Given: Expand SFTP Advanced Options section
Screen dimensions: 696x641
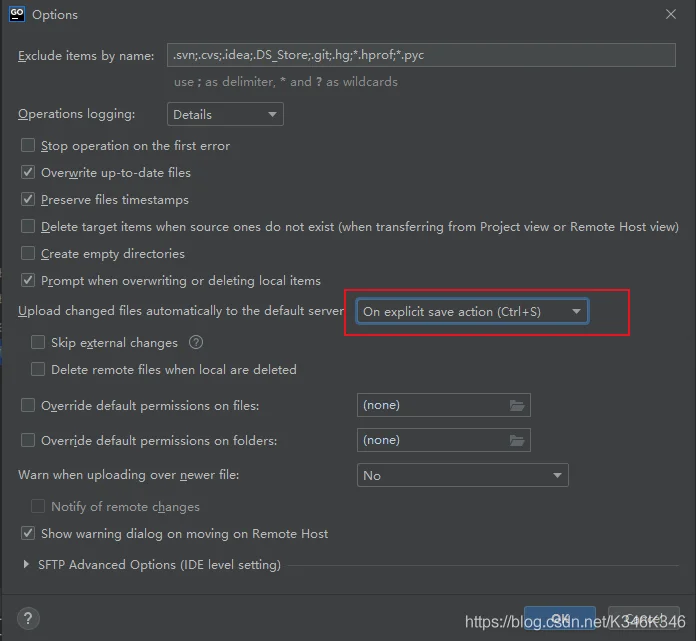Looking at the screenshot, I should (26, 565).
